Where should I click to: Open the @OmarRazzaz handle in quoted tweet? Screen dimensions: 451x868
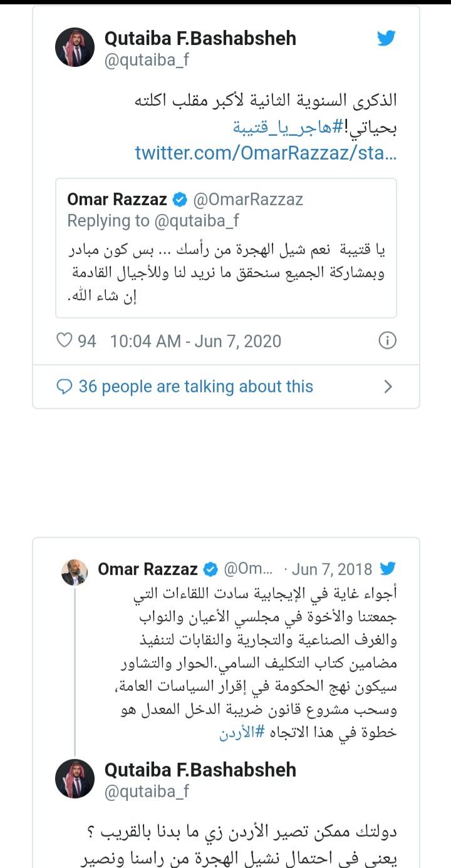pos(248,200)
